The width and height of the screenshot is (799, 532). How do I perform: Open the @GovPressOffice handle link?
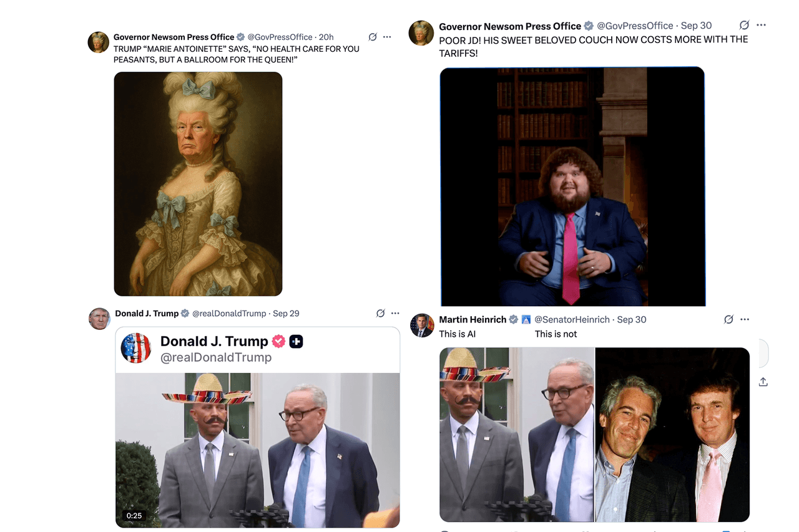click(x=282, y=37)
